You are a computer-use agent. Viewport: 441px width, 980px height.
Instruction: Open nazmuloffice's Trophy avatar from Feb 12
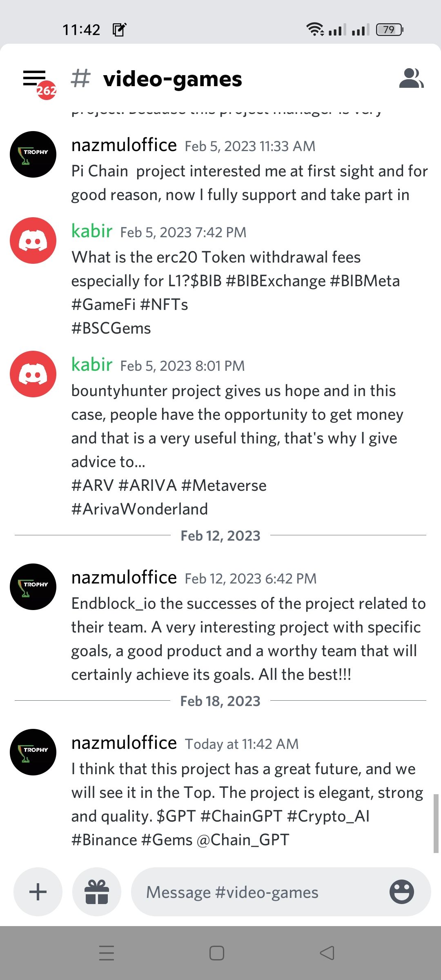[33, 587]
